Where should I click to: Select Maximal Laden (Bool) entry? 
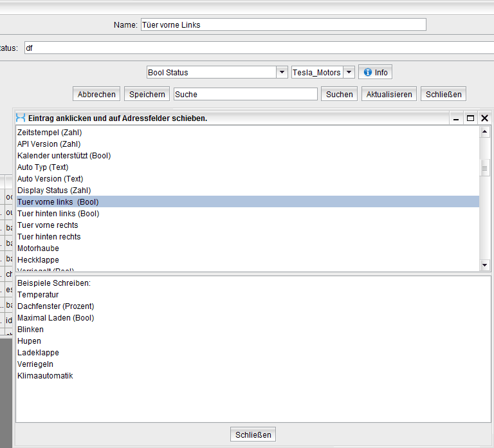pos(253,318)
